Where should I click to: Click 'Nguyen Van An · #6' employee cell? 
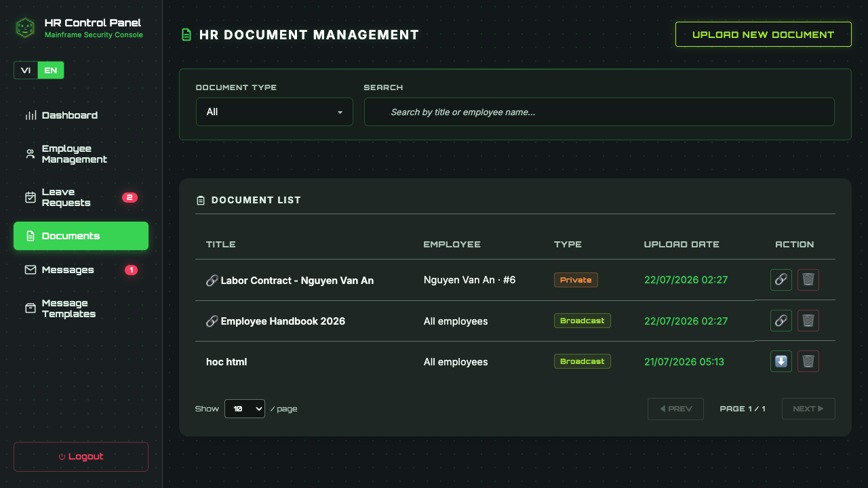469,280
